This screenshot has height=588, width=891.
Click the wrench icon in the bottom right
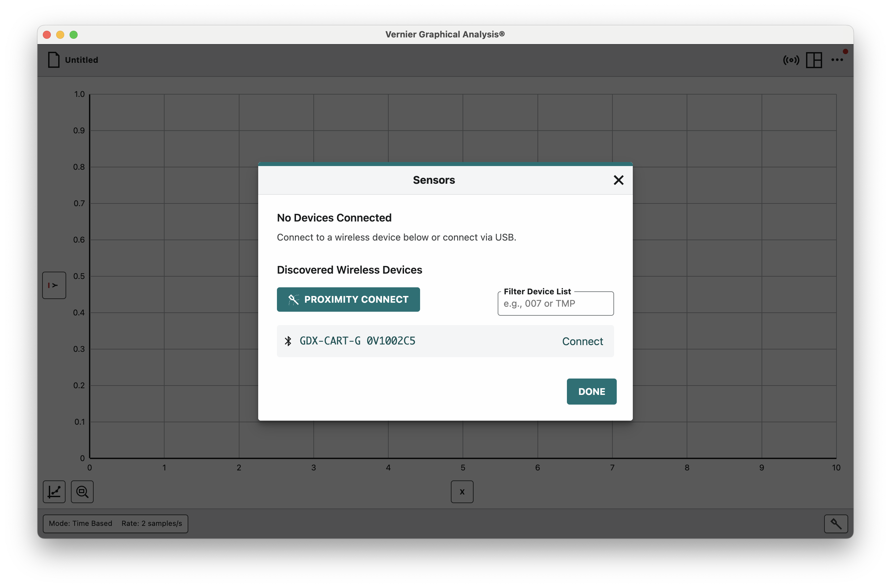[835, 524]
